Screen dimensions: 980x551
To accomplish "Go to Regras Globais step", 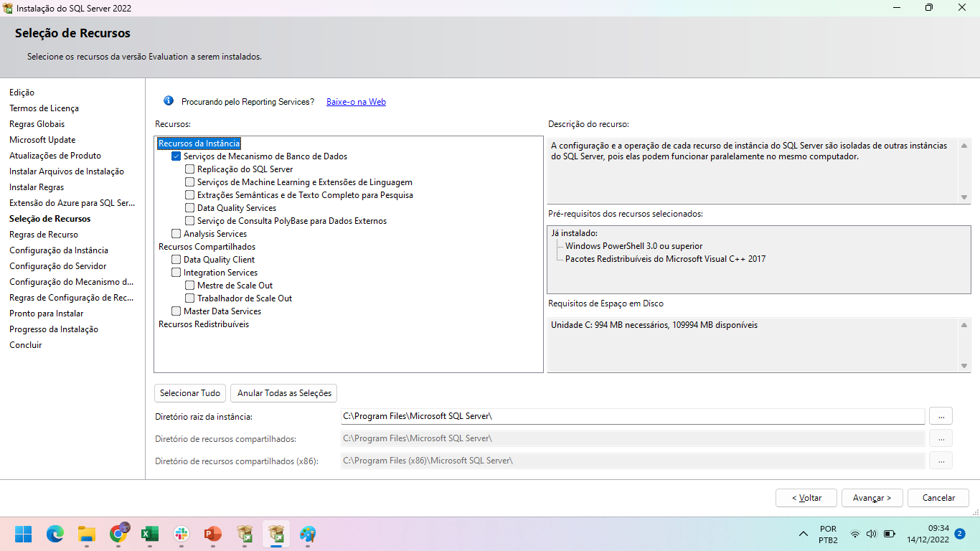I will click(37, 124).
